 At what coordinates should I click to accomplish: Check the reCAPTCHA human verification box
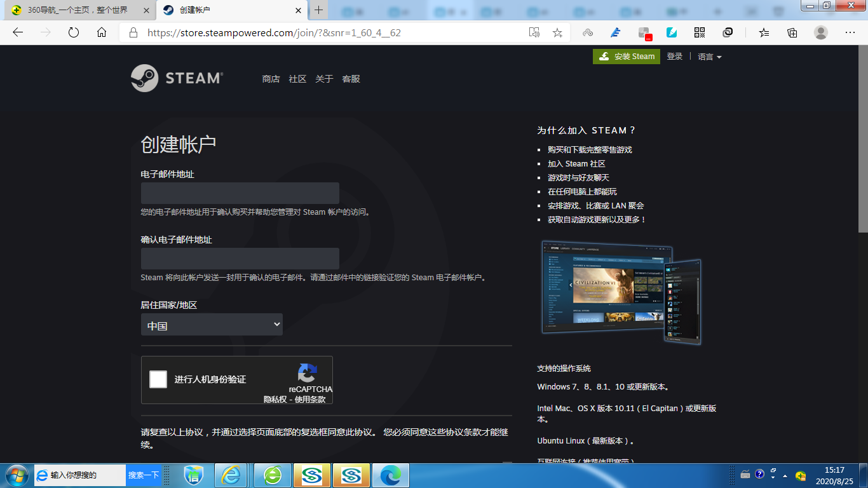point(158,379)
